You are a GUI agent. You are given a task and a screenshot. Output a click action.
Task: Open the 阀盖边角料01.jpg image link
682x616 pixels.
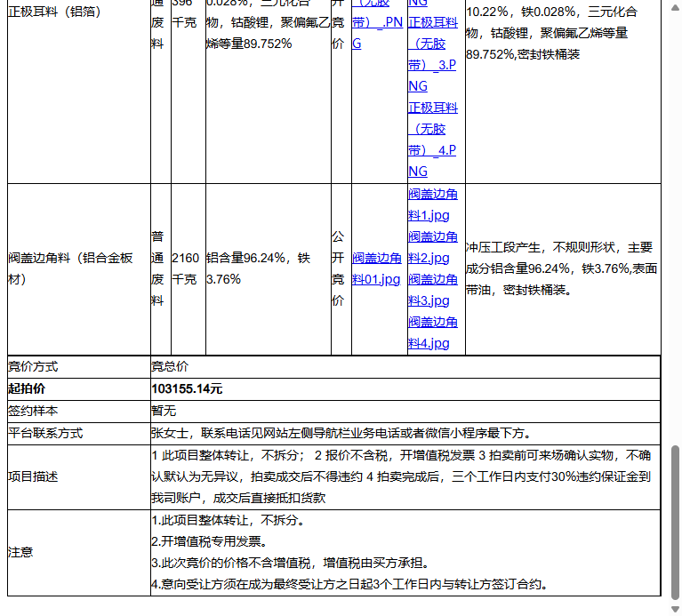point(377,268)
